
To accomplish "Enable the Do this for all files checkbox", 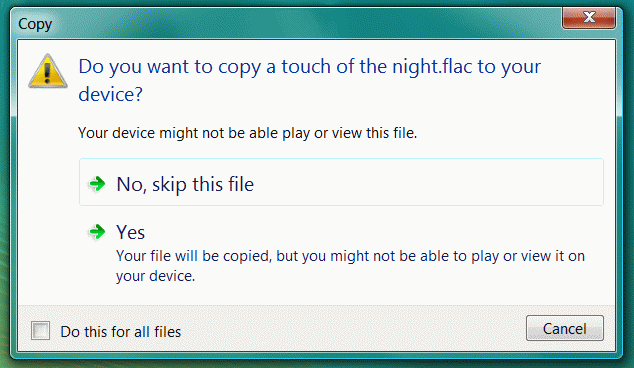I will 40,330.
